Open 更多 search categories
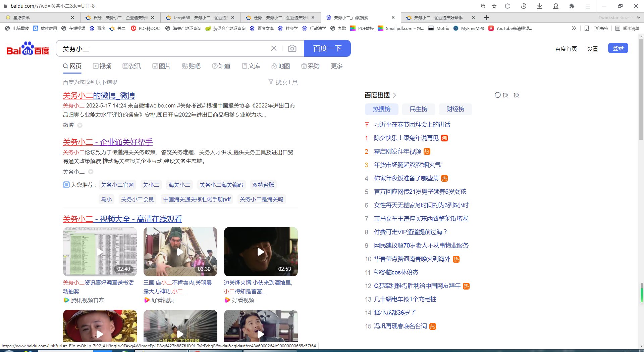644x352 pixels. [337, 66]
